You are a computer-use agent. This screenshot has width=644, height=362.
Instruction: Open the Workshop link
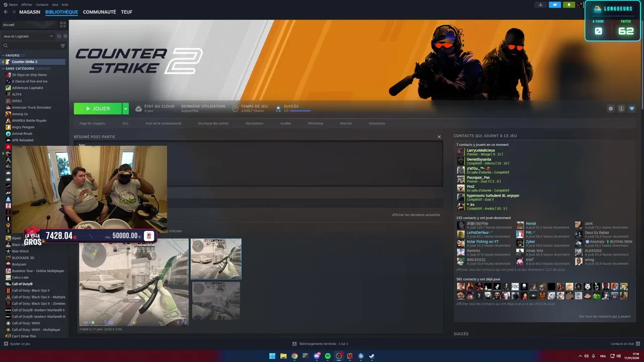[315, 123]
